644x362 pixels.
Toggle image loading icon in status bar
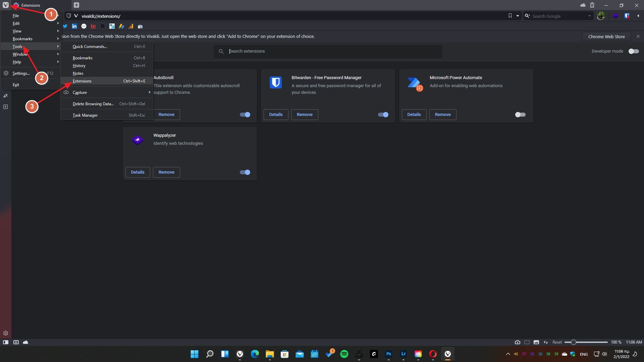[536, 342]
